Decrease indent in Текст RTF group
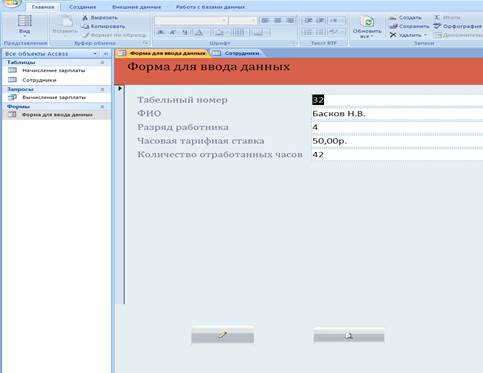Screen dimensions: 483x373 [x=308, y=21]
